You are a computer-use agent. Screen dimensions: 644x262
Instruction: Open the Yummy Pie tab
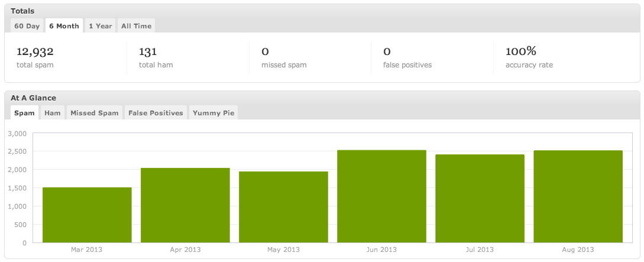213,113
